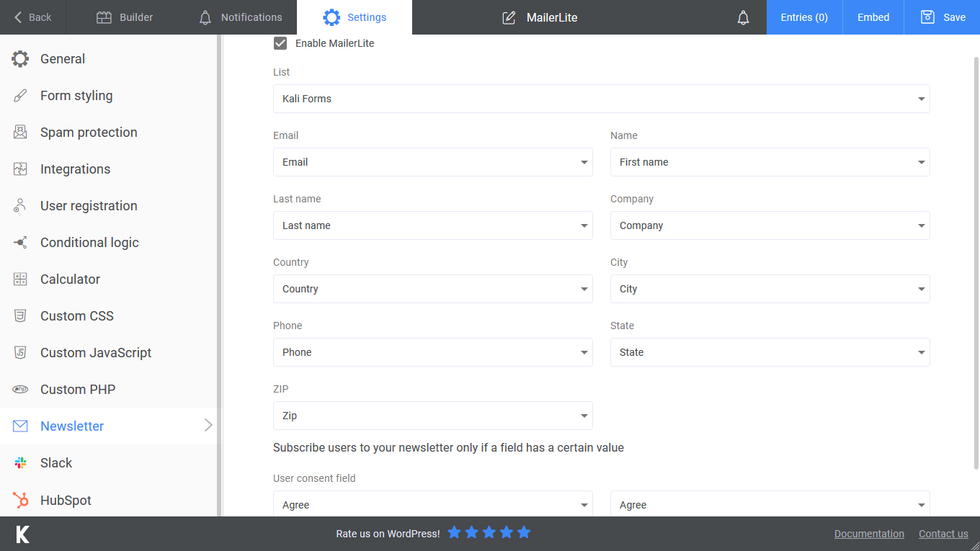Click the Integrations puzzle icon
Viewport: 980px width, 551px height.
tap(20, 169)
